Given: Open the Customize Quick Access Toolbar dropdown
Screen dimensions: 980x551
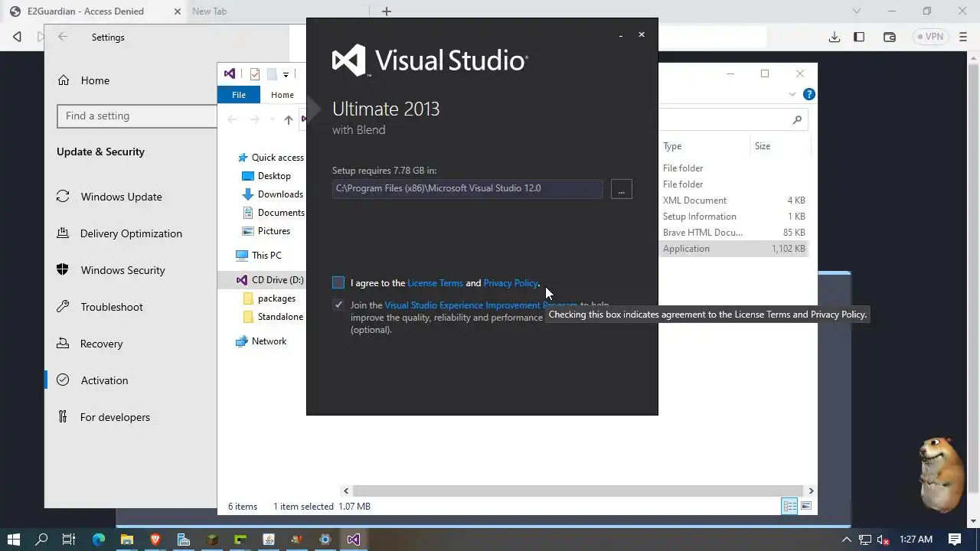Looking at the screenshot, I should coord(286,74).
